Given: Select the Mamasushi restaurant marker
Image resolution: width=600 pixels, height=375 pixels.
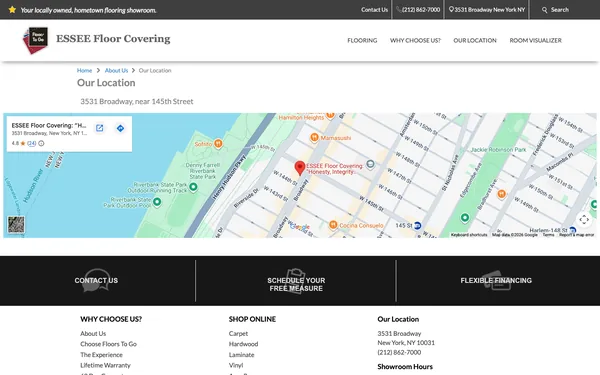Looking at the screenshot, I should (x=314, y=137).
